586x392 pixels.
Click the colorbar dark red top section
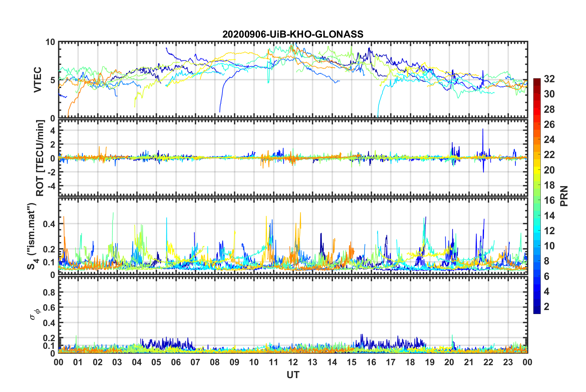click(x=537, y=82)
